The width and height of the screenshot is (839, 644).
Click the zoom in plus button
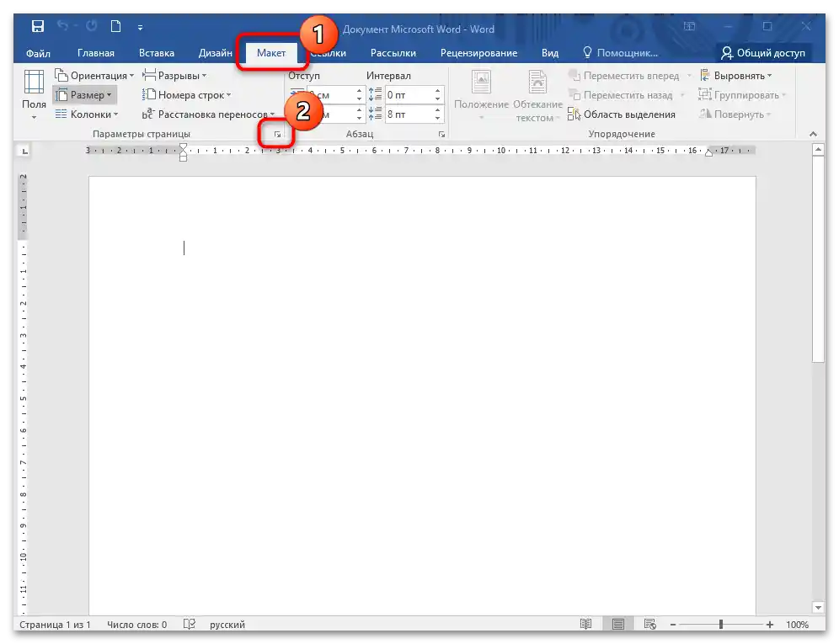pos(769,625)
